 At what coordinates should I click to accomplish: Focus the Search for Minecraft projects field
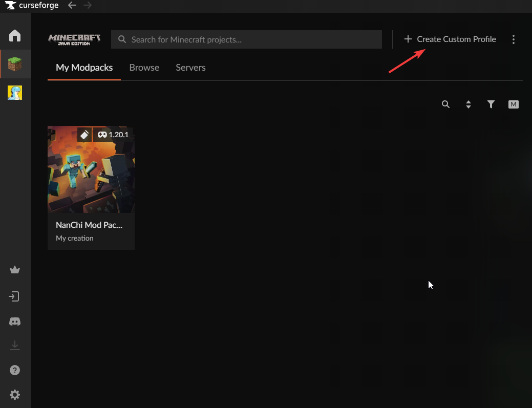[x=251, y=39]
